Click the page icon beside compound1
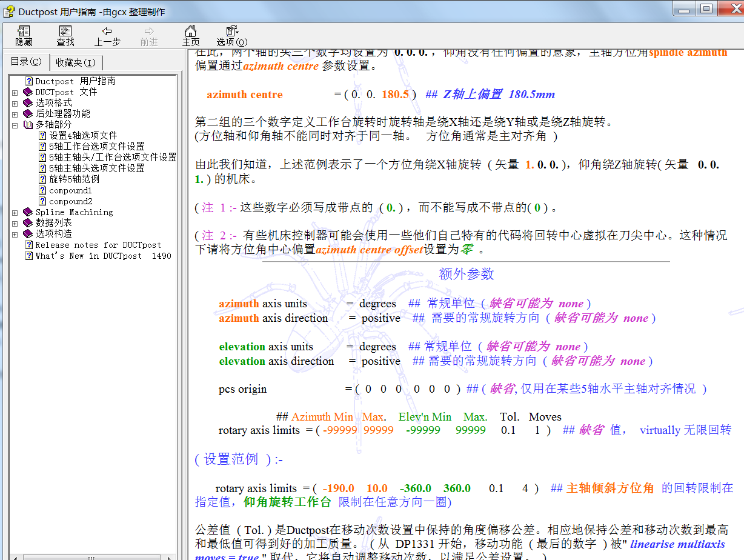Image resolution: width=744 pixels, height=560 pixels. (x=42, y=190)
